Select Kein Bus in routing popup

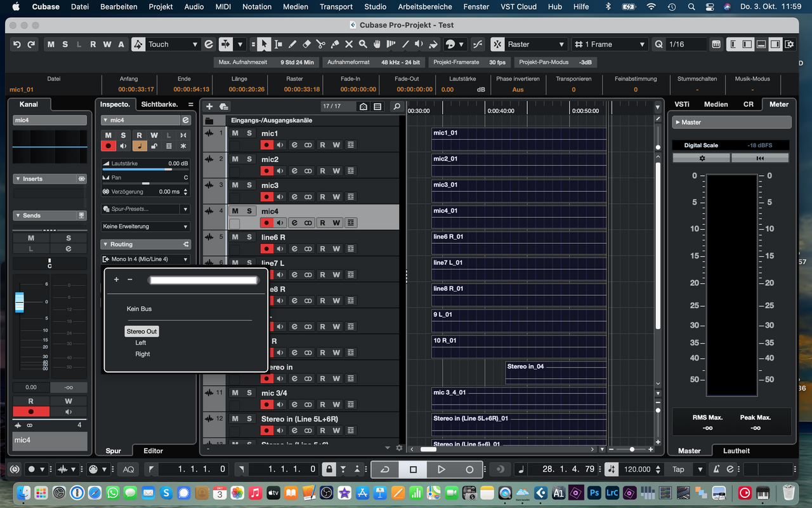pyautogui.click(x=140, y=309)
